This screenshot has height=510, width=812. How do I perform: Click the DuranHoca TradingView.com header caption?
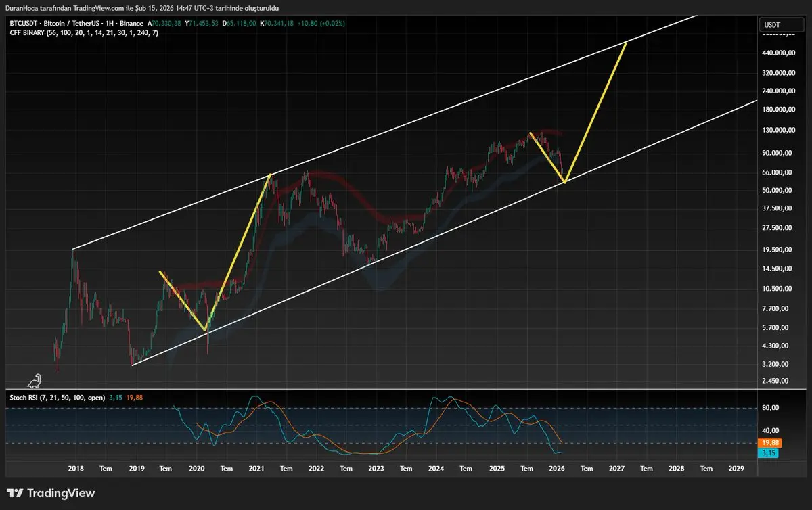[141, 7]
